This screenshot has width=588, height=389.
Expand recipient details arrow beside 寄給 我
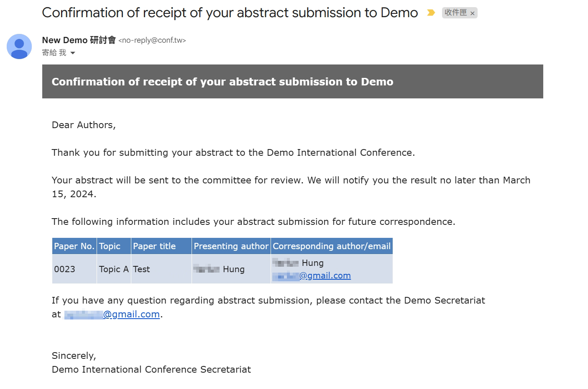click(x=73, y=53)
